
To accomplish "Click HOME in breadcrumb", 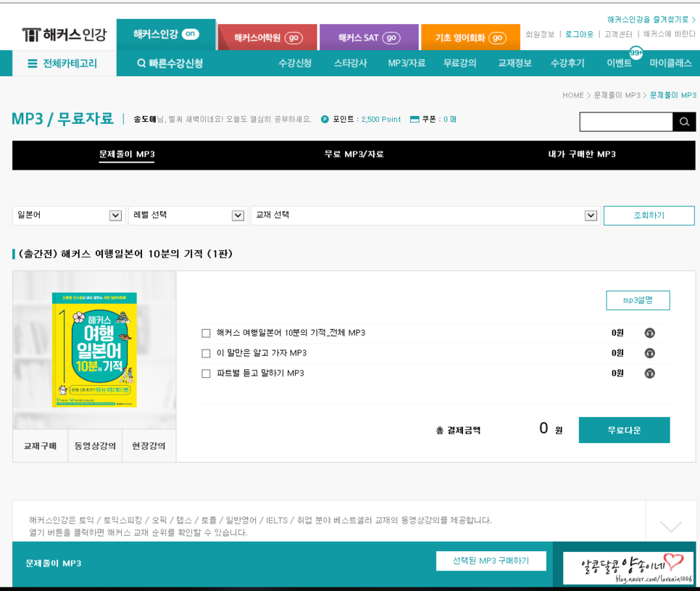I will point(572,95).
